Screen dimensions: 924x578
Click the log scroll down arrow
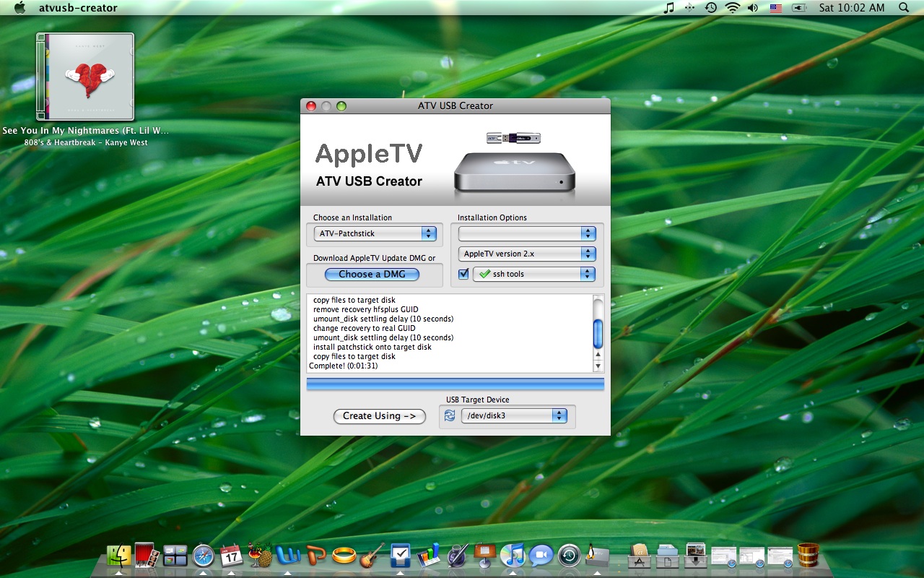598,366
